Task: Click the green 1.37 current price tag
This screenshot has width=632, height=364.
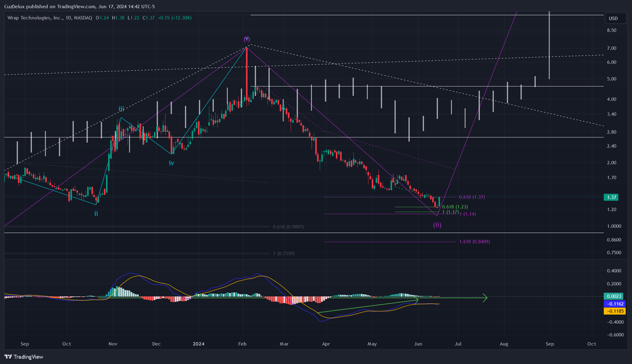Action: [611, 197]
